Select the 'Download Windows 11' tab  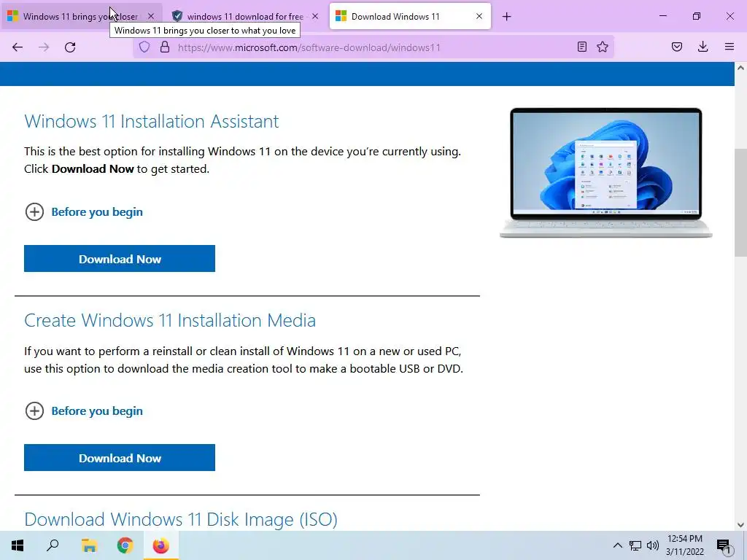pyautogui.click(x=410, y=16)
